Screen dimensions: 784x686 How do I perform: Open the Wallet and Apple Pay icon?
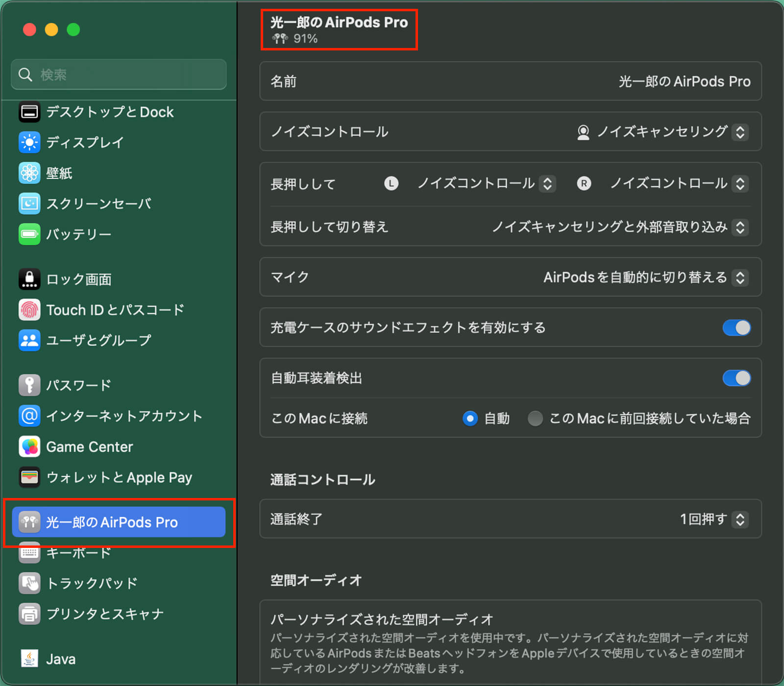click(29, 477)
